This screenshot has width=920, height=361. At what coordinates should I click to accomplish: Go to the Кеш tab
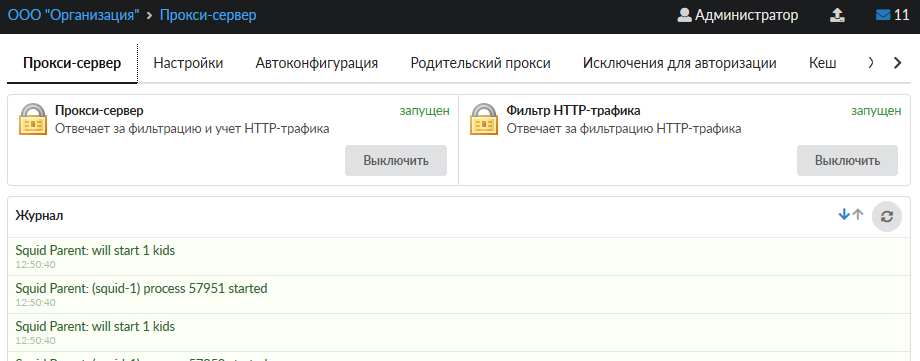[x=823, y=63]
